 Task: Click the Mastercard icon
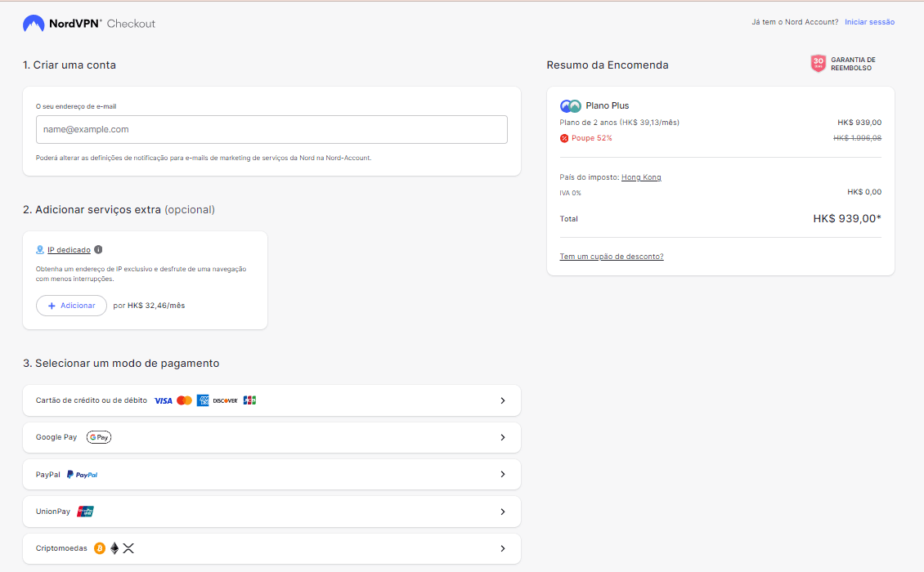tap(184, 400)
